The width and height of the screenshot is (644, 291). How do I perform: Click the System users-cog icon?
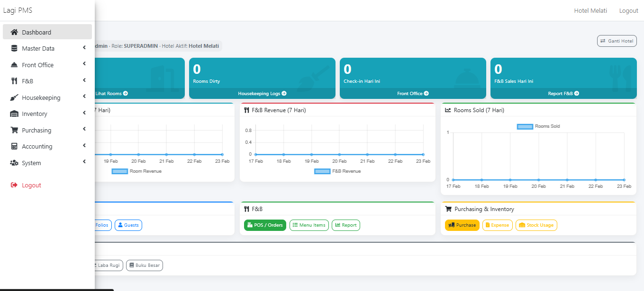click(14, 163)
